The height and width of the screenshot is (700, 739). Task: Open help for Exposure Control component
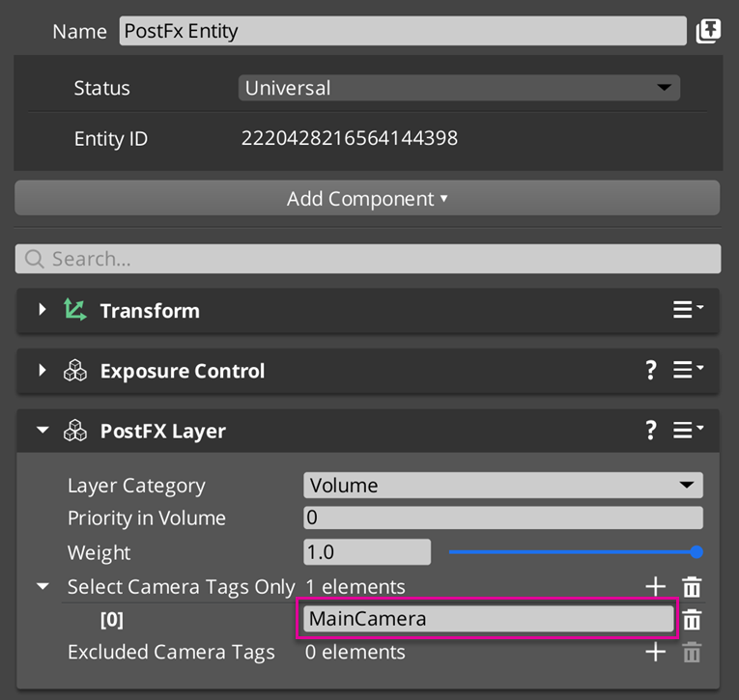651,371
